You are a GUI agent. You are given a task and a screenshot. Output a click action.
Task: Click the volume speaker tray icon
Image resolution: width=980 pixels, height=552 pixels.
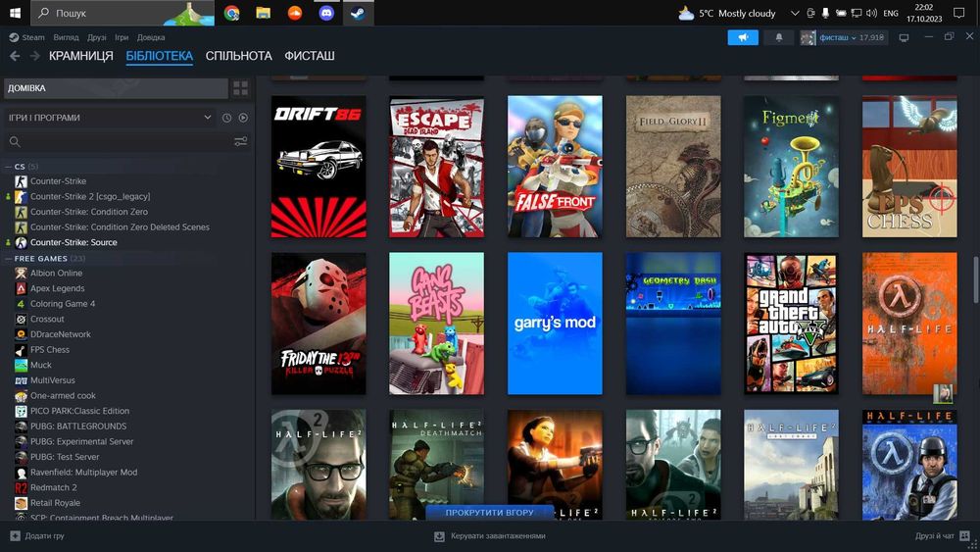click(872, 13)
